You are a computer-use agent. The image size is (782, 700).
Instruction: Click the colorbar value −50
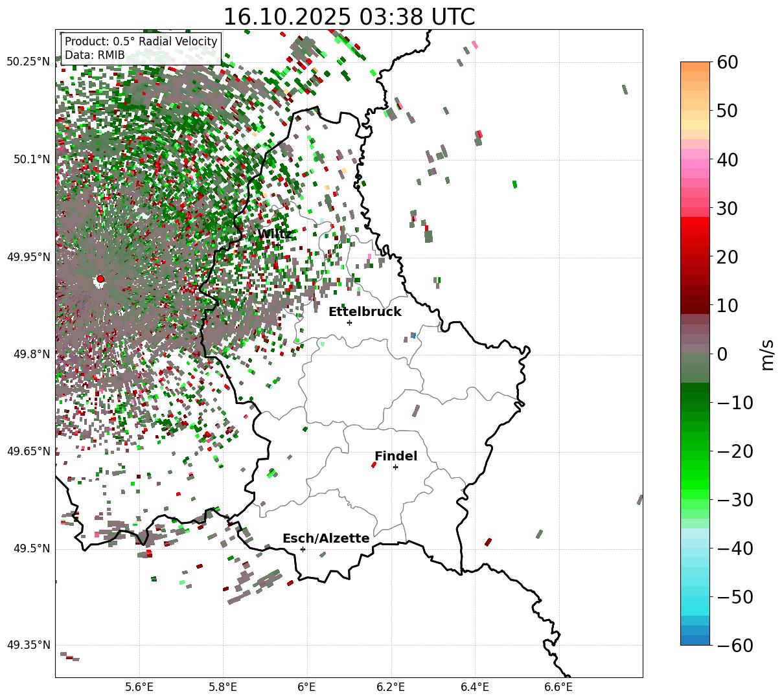(x=735, y=597)
